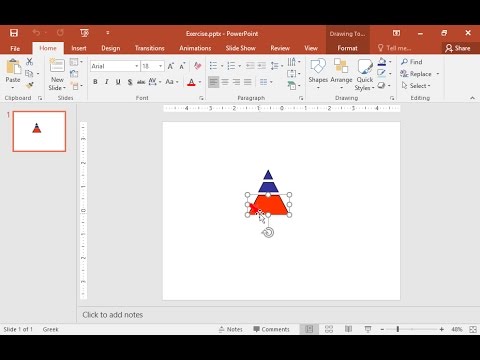Apply text shadow with the S icon
This screenshot has height=360, width=480.
[x=130, y=82]
